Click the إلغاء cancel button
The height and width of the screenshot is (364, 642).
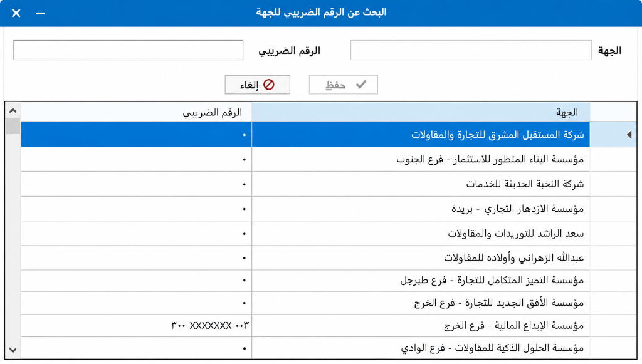pos(257,85)
